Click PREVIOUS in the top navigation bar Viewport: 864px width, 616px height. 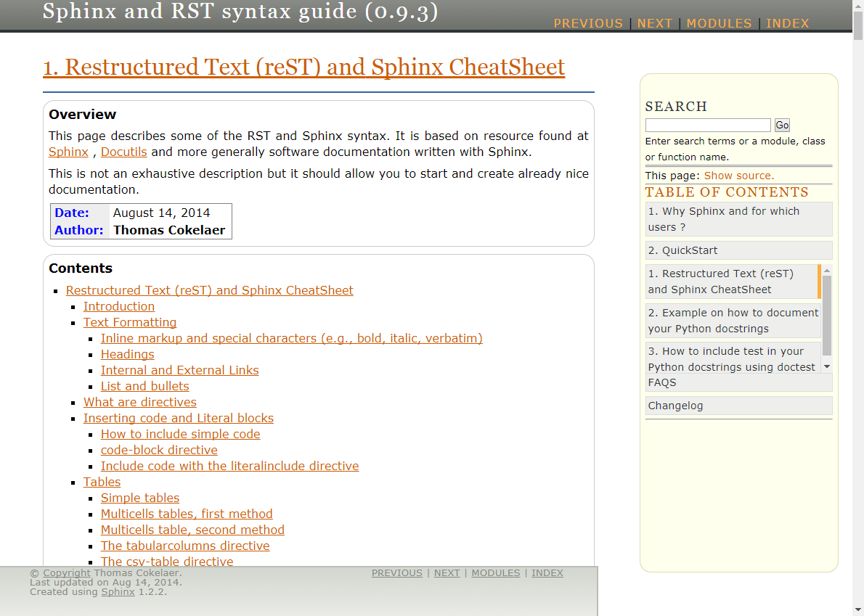[587, 23]
